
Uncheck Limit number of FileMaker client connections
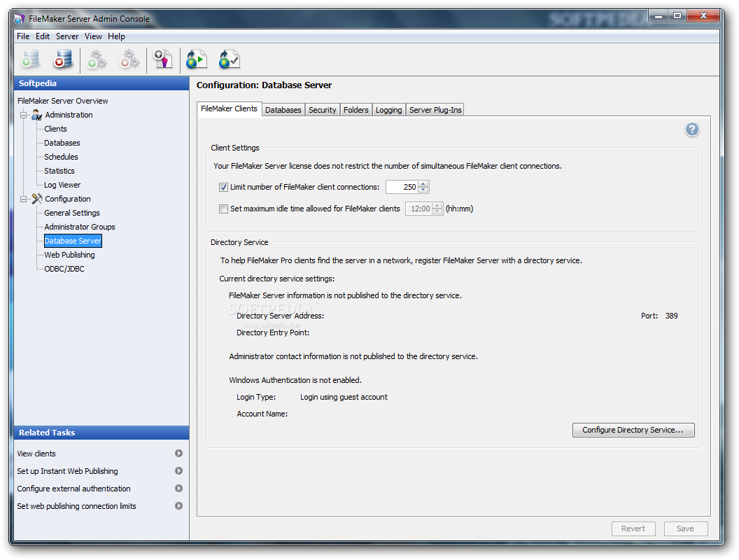point(223,187)
